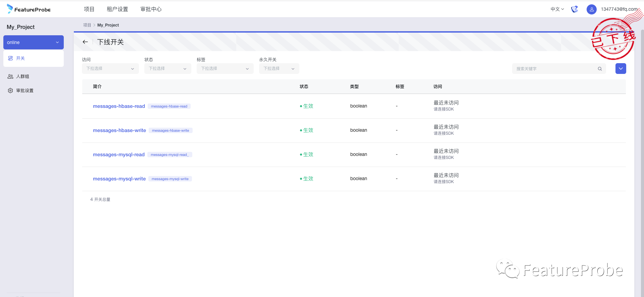Click the My_Project sidebar title
Viewport: 644px width, 297px height.
21,27
